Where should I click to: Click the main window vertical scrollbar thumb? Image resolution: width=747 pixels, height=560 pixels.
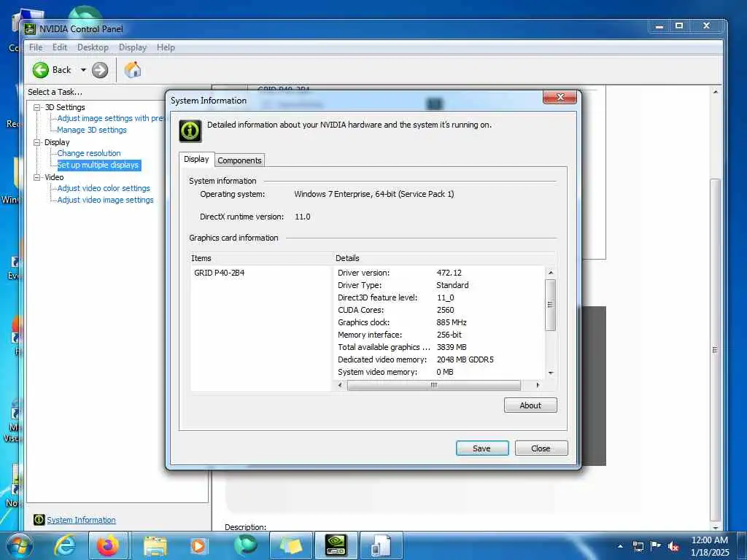point(715,350)
